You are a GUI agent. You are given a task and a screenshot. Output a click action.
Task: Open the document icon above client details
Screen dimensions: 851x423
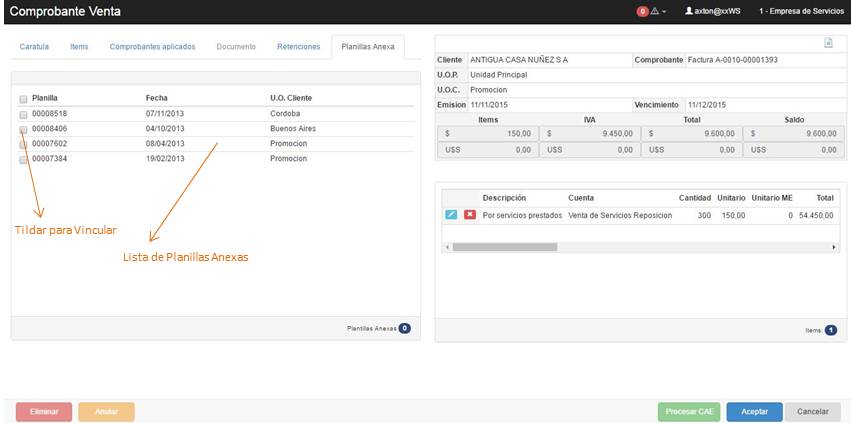[828, 43]
